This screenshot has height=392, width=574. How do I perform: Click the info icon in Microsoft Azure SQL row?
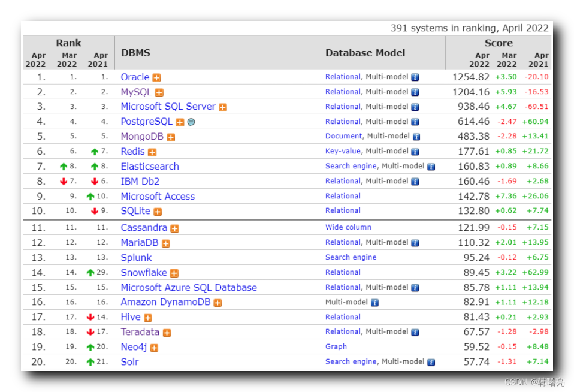415,288
